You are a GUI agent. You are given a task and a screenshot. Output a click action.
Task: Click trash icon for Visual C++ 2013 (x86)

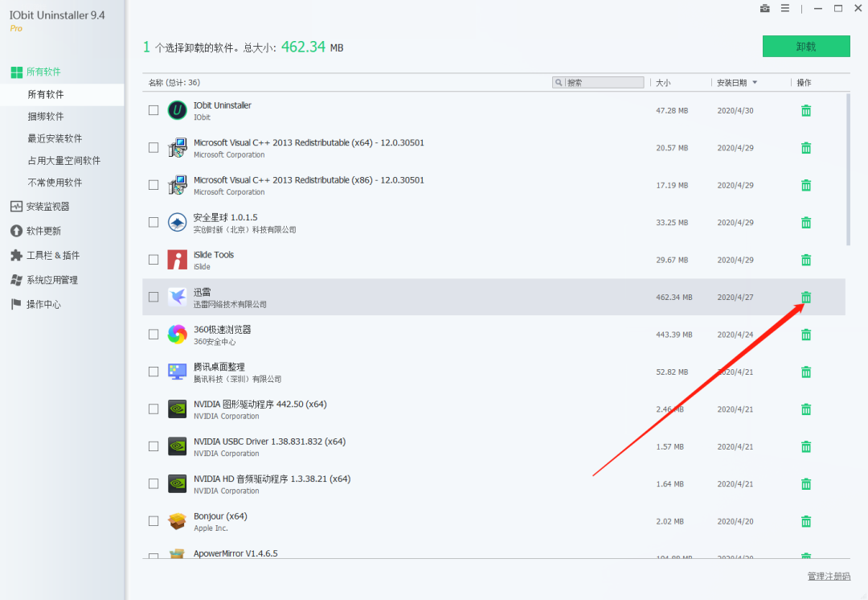806,185
